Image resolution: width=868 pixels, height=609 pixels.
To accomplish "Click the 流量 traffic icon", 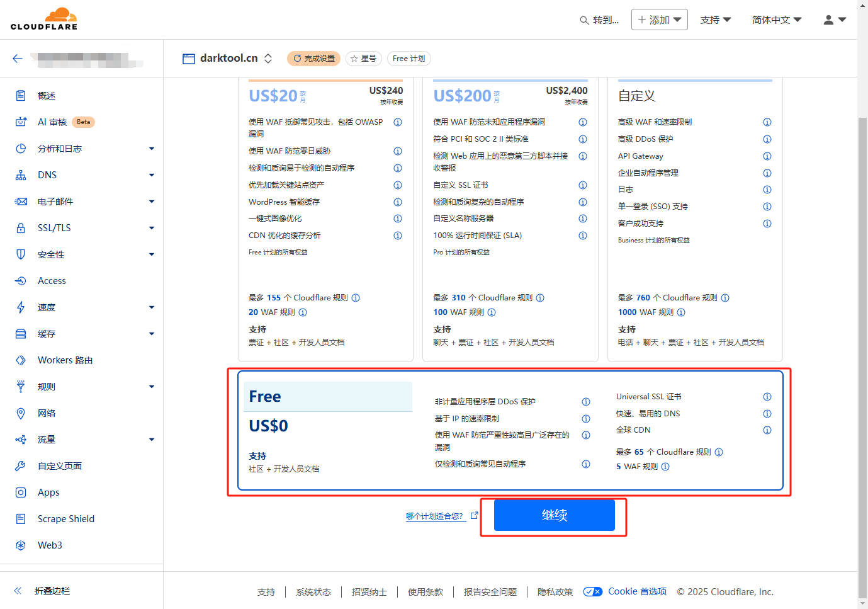I will coord(21,440).
